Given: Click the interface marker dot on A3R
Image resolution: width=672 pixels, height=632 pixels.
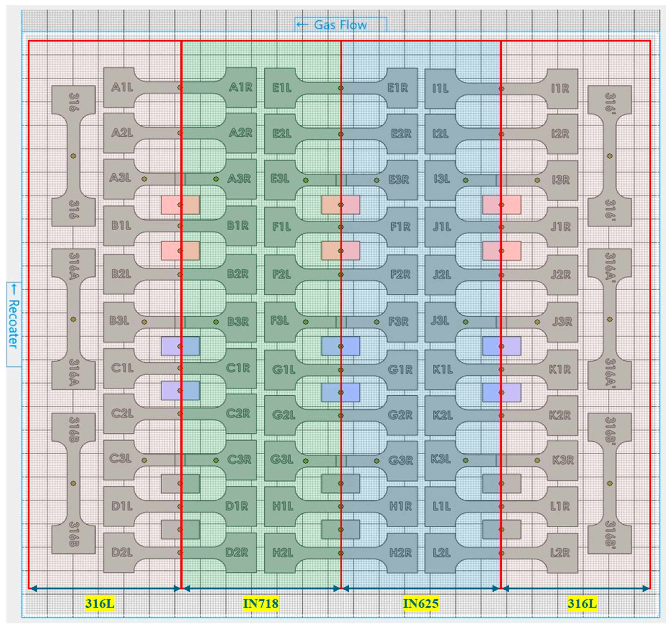Looking at the screenshot, I should point(216,179).
